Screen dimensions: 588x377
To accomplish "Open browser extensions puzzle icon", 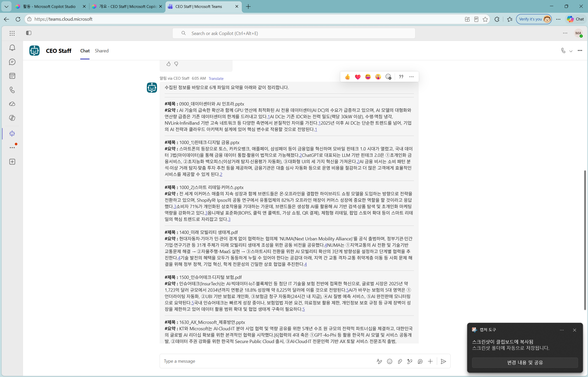I will coord(497,19).
